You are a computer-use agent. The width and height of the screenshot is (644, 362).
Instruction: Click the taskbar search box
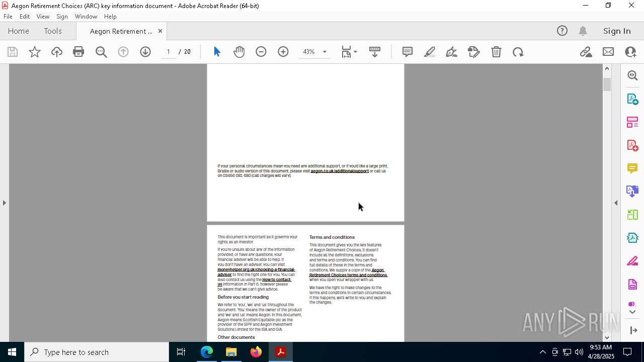(x=97, y=352)
